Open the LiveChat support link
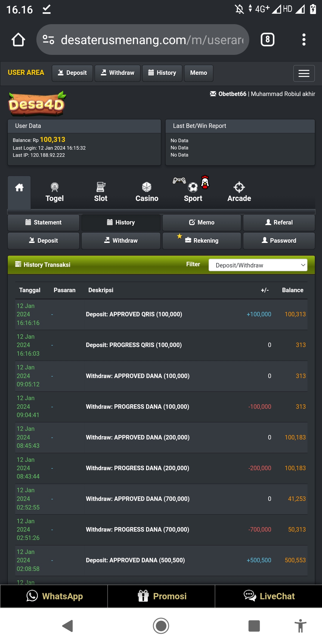 (x=269, y=596)
